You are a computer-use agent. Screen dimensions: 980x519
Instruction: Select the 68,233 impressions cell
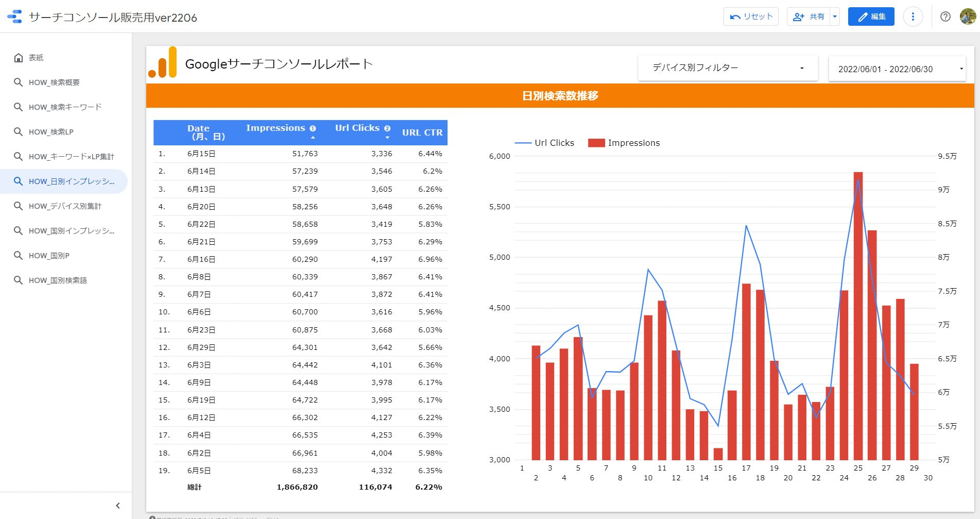305,471
